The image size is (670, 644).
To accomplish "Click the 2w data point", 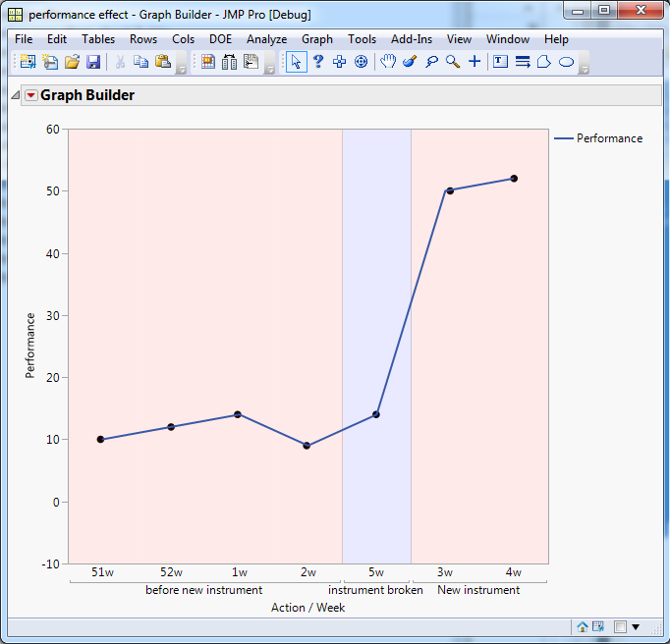I will tap(307, 446).
